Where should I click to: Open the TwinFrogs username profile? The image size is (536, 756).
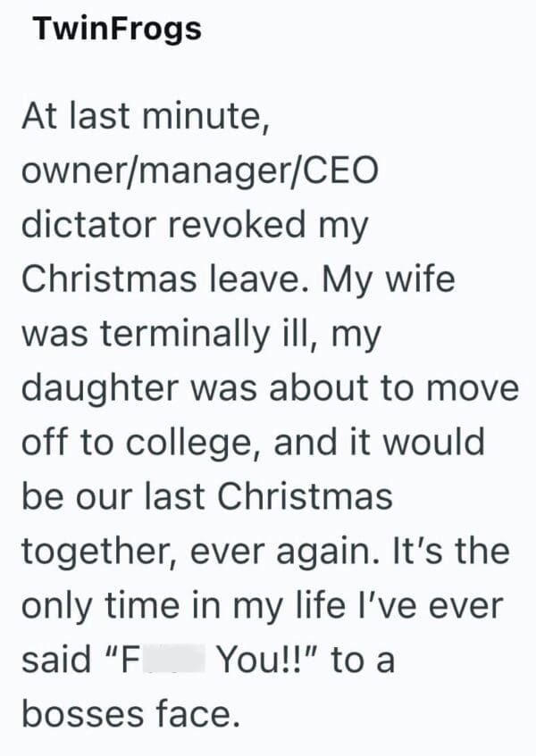(x=116, y=29)
